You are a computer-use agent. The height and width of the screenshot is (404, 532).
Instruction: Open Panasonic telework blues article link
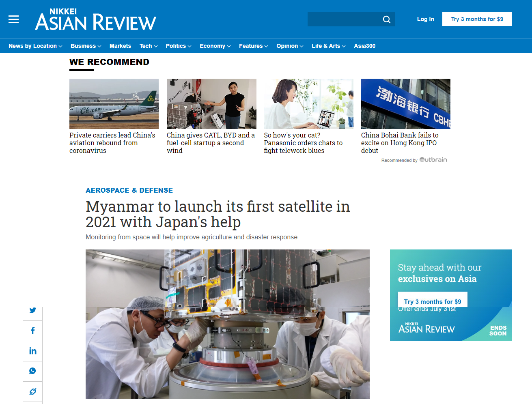[303, 143]
